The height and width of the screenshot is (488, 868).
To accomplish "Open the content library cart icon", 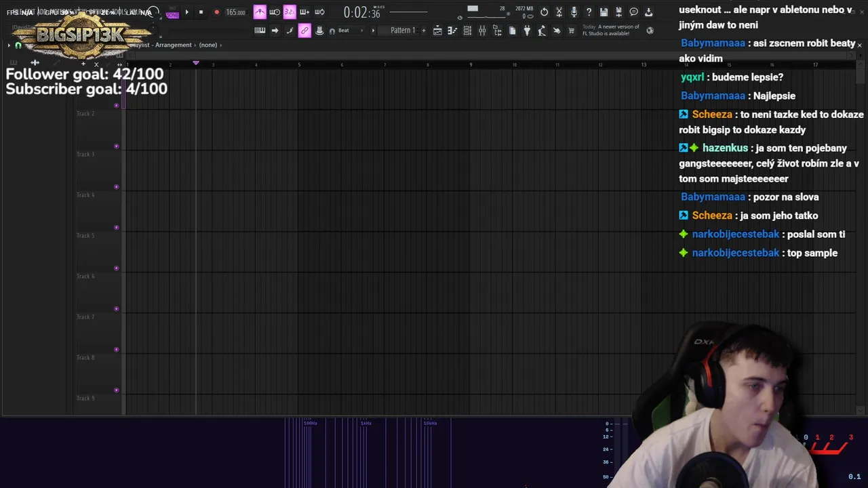I will tap(571, 30).
